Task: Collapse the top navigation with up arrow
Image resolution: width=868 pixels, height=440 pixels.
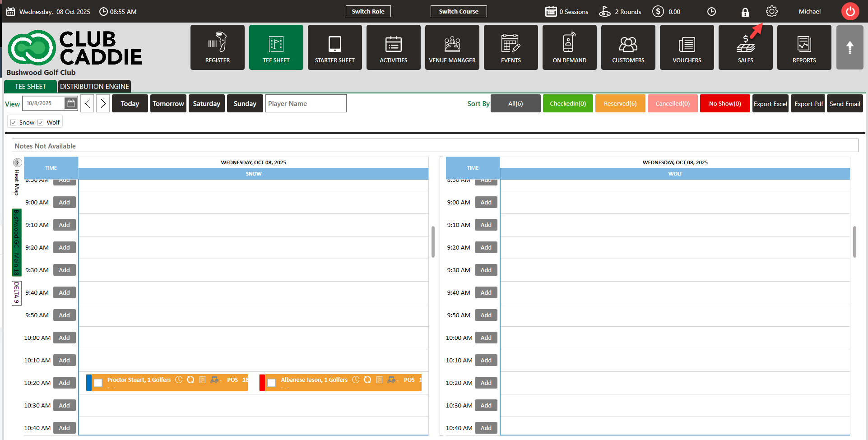Action: [849, 47]
